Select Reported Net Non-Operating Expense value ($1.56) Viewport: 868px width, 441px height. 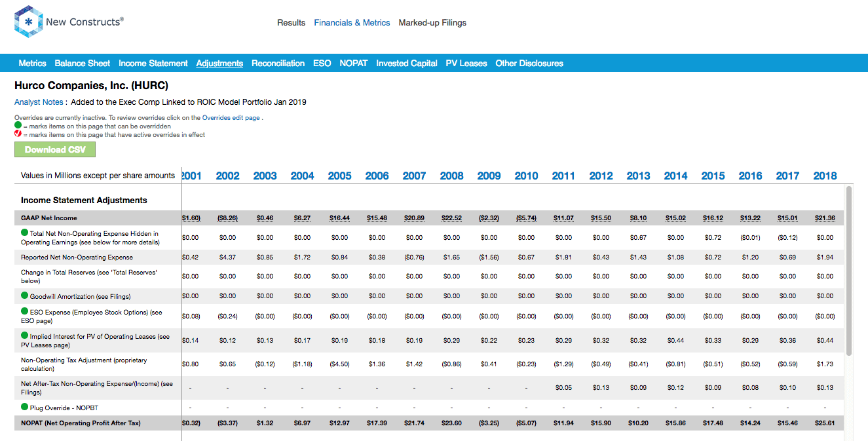(x=489, y=258)
